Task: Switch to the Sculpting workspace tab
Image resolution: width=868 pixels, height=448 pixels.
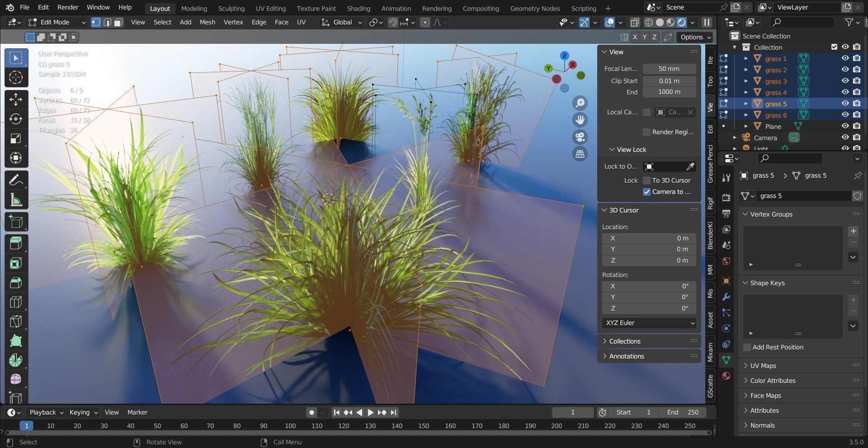Action: click(x=231, y=8)
